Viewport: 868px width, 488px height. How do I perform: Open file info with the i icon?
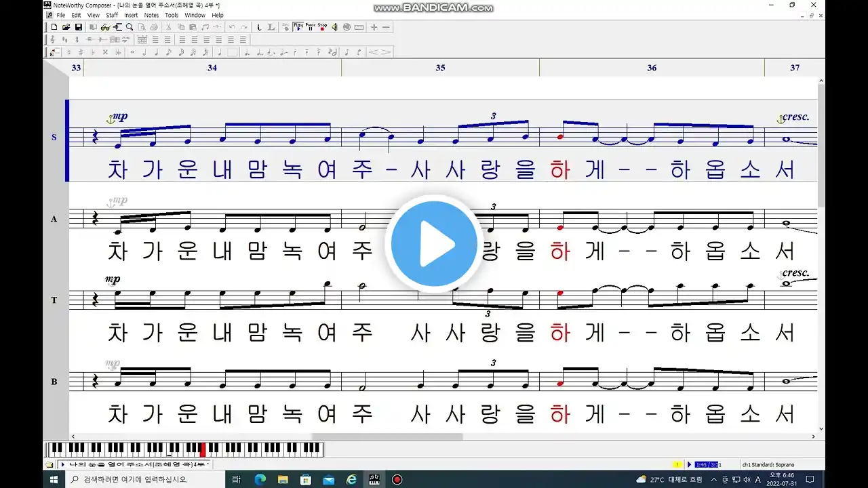point(259,27)
